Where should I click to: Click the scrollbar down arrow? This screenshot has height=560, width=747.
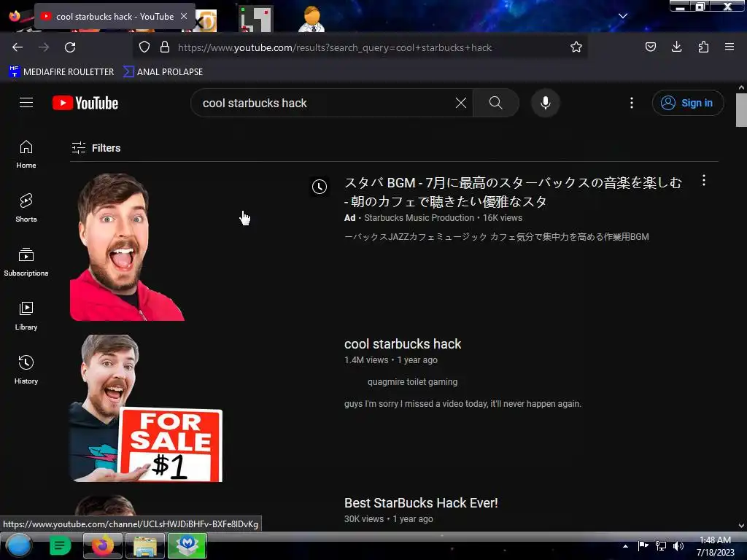(x=741, y=526)
